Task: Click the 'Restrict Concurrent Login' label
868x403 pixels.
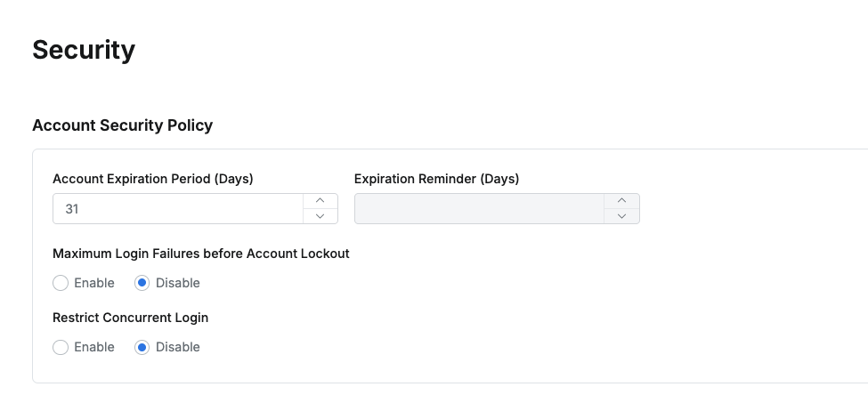Action: pos(131,318)
